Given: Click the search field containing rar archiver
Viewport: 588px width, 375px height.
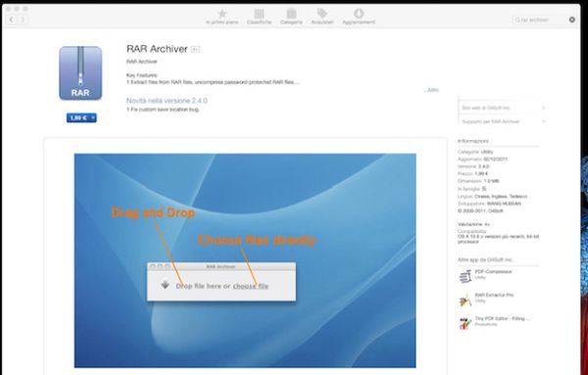Looking at the screenshot, I should coord(541,20).
